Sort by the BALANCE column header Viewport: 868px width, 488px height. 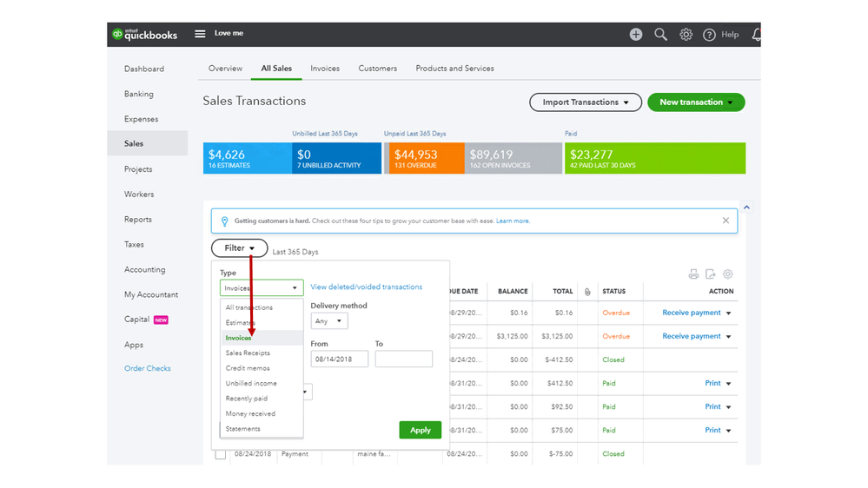[x=513, y=292]
